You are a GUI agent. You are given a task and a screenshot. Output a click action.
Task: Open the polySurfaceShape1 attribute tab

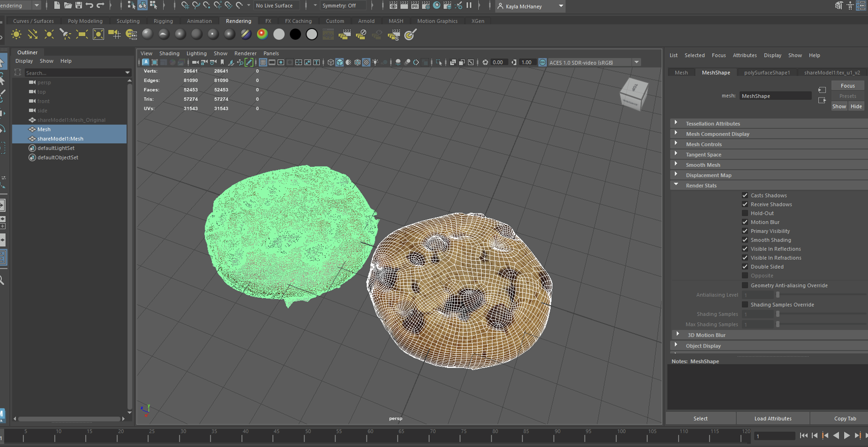pos(767,73)
